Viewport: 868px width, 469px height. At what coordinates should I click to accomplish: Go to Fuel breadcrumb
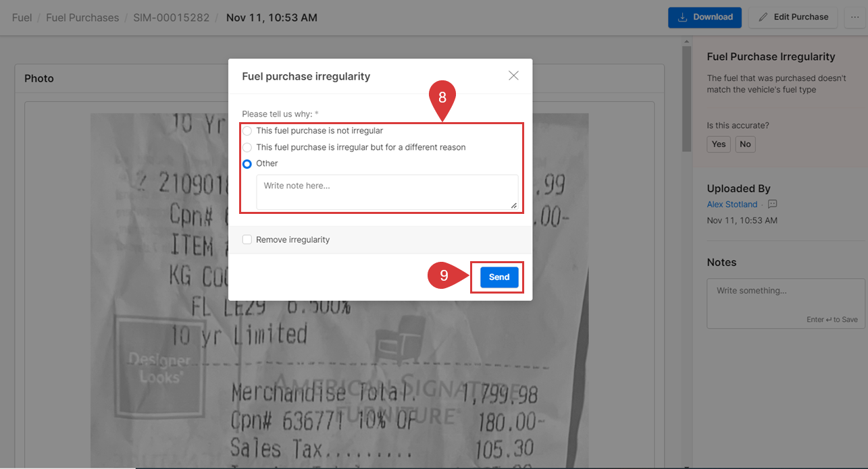[22, 18]
